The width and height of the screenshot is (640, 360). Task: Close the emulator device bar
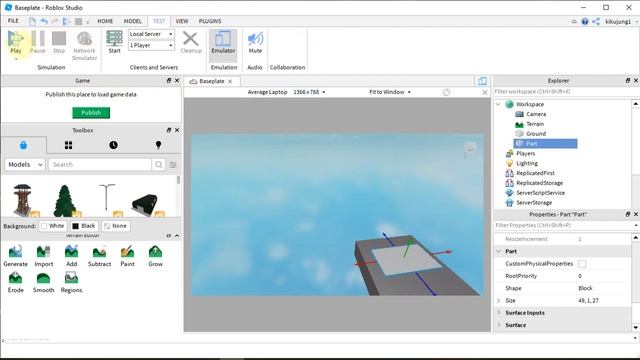coord(484,93)
